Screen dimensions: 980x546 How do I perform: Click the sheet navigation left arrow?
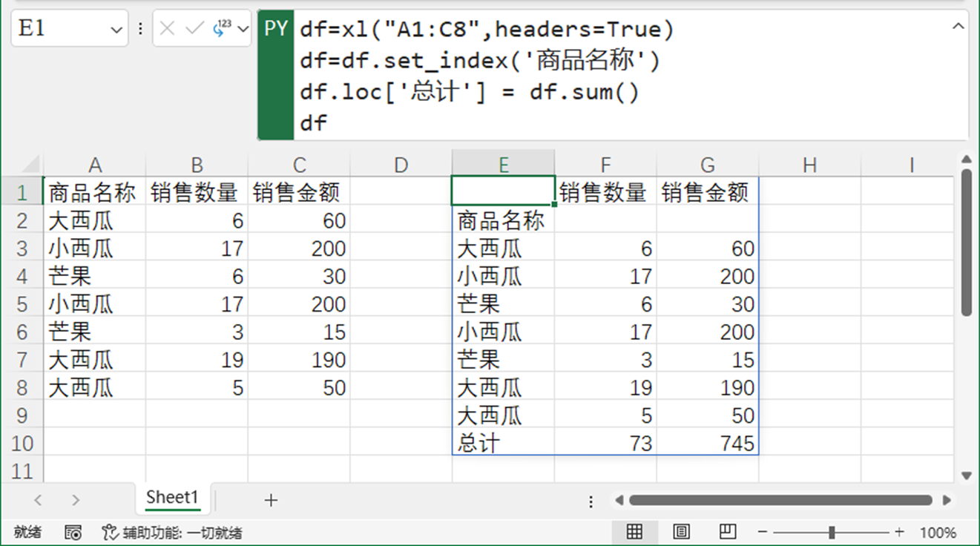point(39,501)
